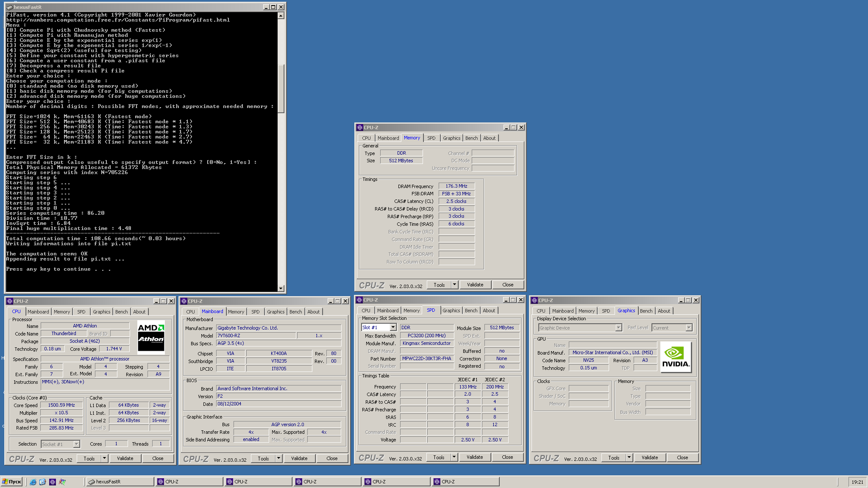Click the Code Name Thunderbird field
The image size is (868, 488).
point(64,333)
